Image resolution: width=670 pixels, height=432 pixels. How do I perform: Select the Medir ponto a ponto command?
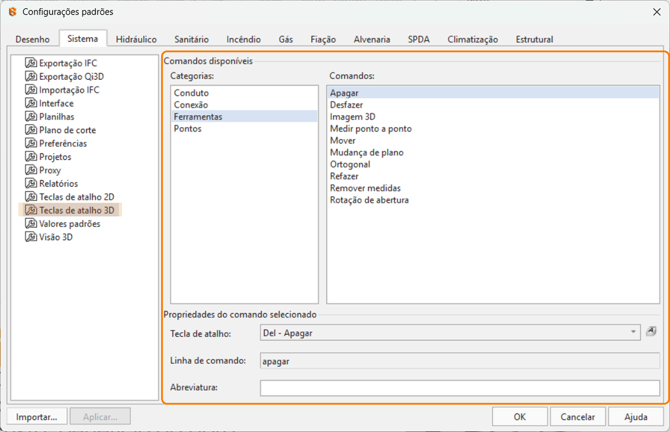[x=494, y=129]
